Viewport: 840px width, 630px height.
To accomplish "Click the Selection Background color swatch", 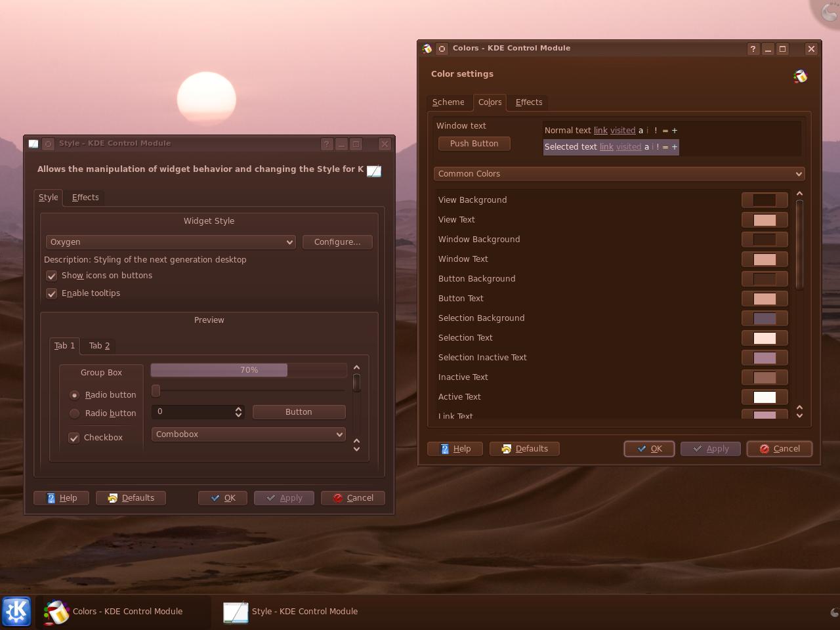I will click(x=765, y=318).
